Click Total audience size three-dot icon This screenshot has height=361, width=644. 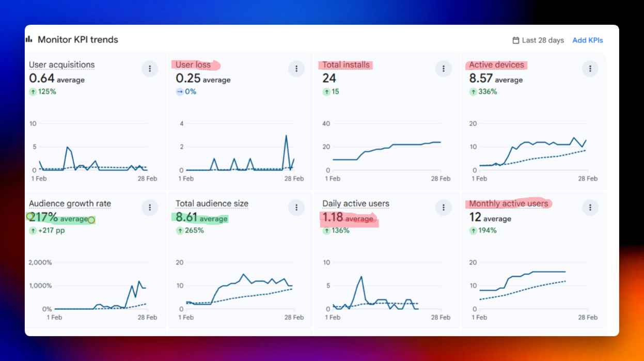click(296, 208)
